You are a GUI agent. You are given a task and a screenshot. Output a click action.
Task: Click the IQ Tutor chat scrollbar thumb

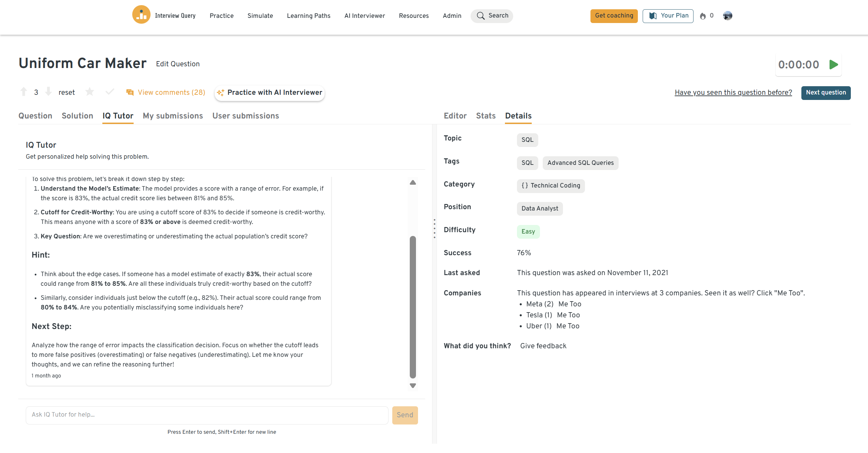pos(413,307)
